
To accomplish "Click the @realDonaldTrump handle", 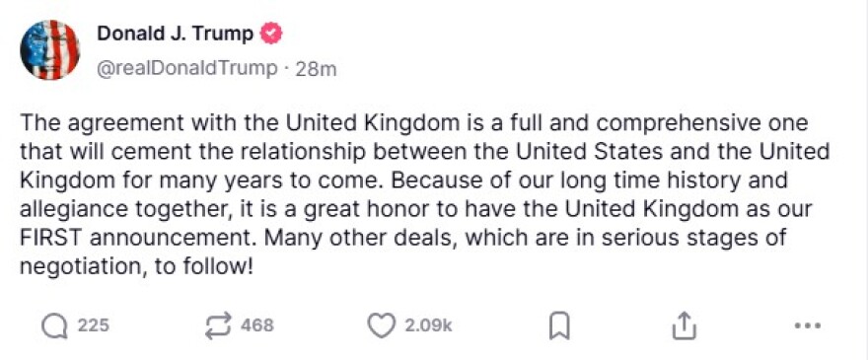I will click(x=187, y=69).
